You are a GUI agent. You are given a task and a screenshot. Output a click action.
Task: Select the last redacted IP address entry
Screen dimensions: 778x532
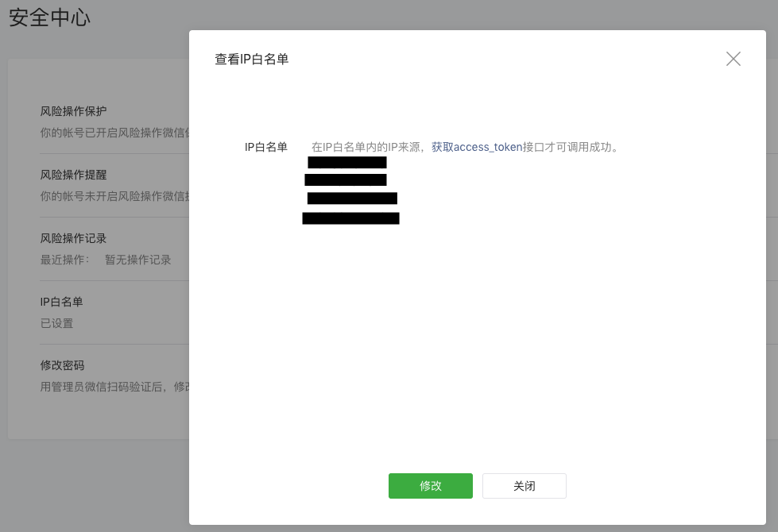(350, 218)
